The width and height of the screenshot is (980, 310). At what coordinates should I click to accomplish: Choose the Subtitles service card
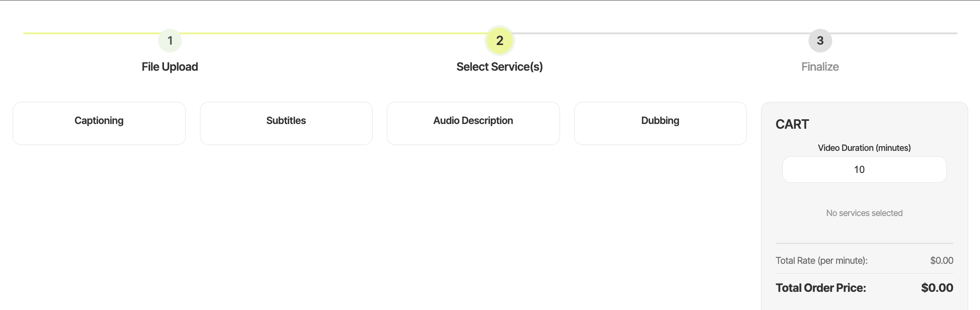coord(286,123)
